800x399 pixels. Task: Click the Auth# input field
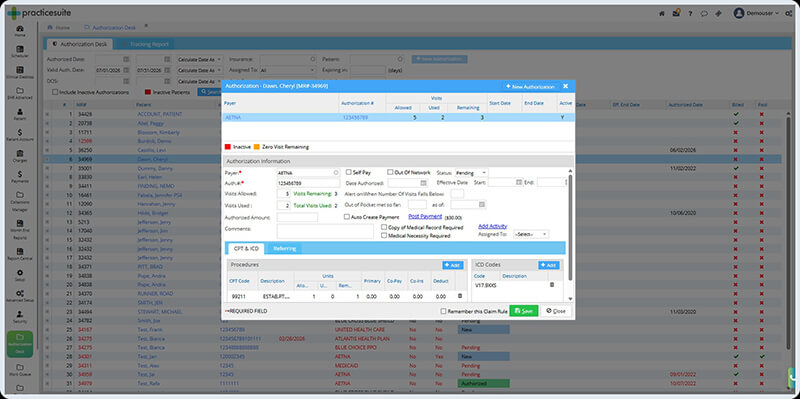308,183
